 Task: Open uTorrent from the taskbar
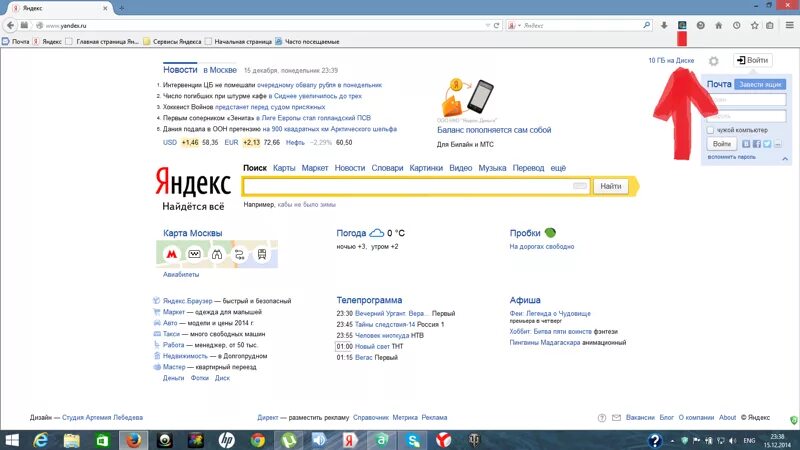tap(289, 440)
